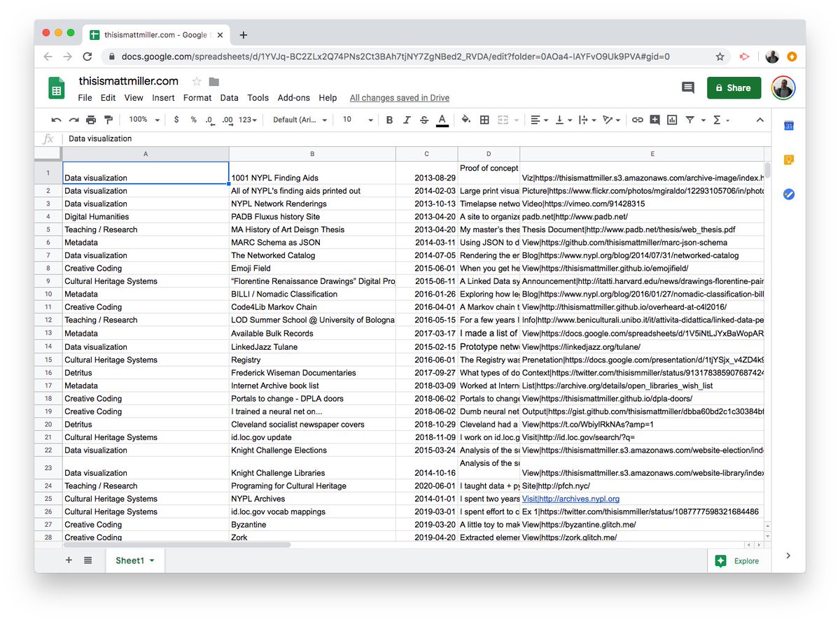Image resolution: width=840 pixels, height=622 pixels.
Task: Open the Google account avatar
Action: [783, 87]
